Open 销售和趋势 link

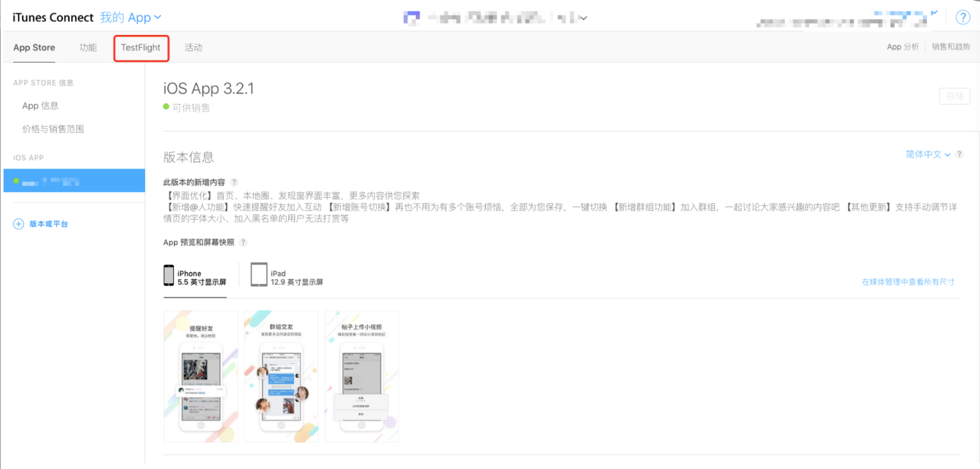tap(951, 47)
